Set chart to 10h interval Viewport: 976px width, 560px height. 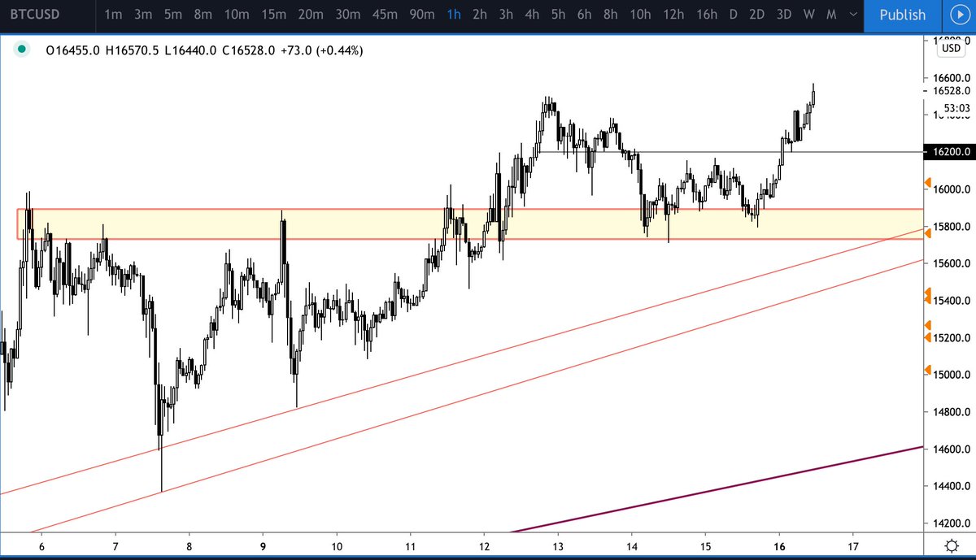click(x=640, y=15)
